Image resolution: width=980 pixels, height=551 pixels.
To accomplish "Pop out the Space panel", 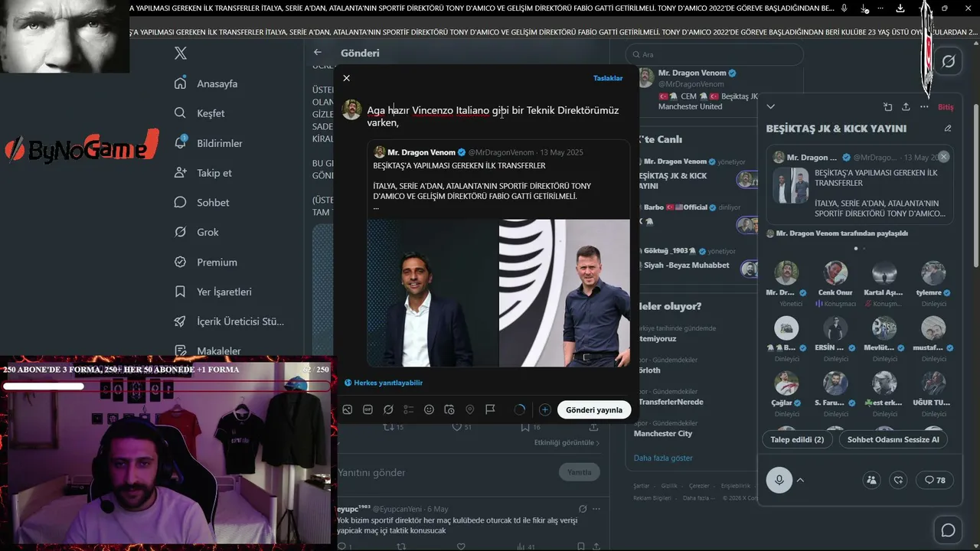I will tap(887, 106).
